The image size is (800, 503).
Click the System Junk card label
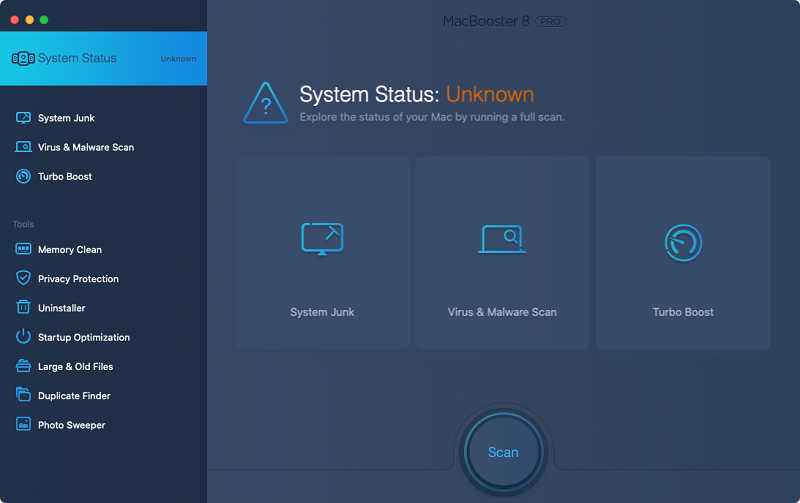point(322,312)
